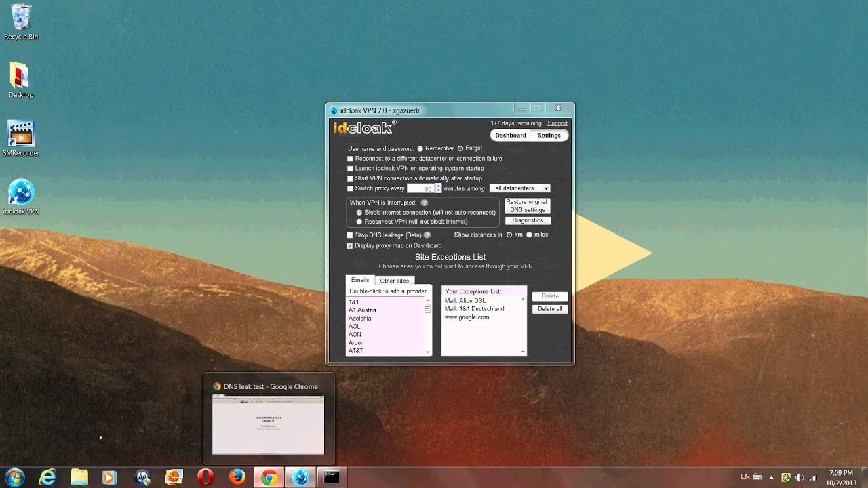Click the orange puzzle icon on the taskbar

pos(174,477)
